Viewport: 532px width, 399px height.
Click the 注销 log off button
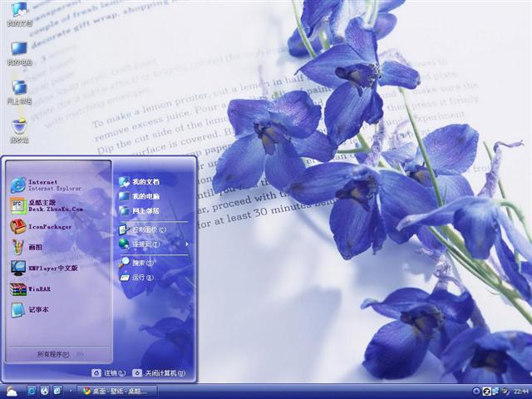click(x=109, y=373)
